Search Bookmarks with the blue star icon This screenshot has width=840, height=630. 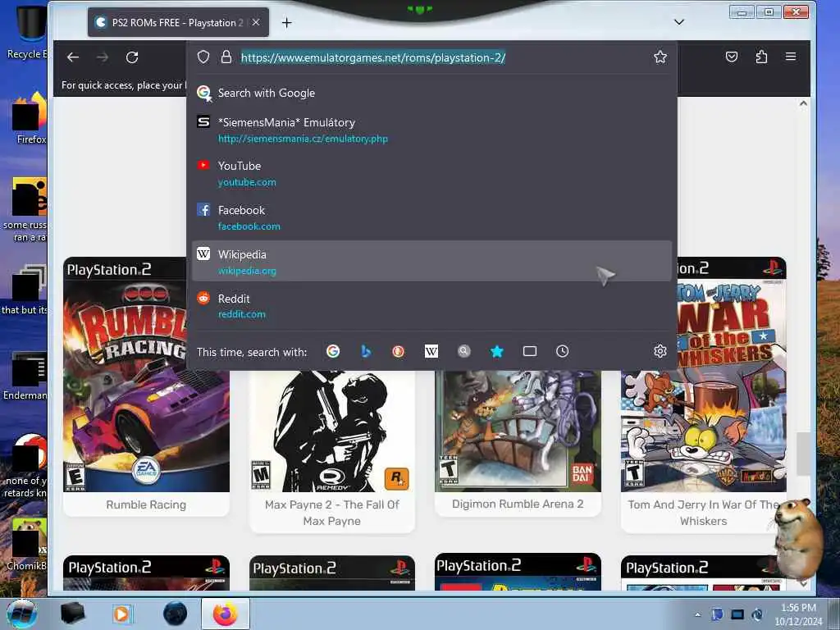pos(496,351)
